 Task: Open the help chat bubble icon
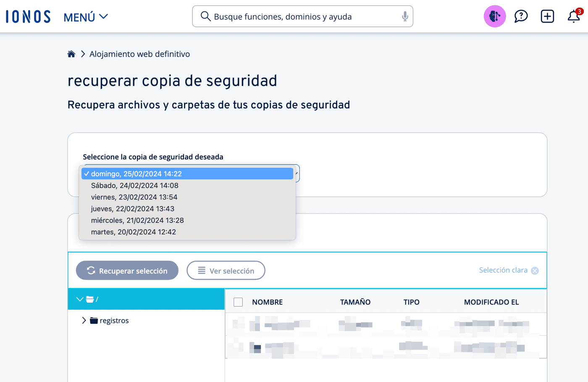tap(521, 16)
